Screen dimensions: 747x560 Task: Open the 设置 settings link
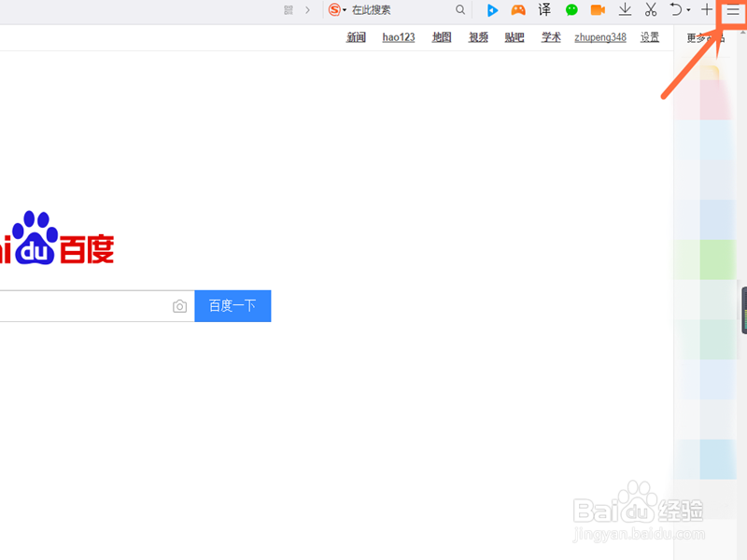pos(650,37)
